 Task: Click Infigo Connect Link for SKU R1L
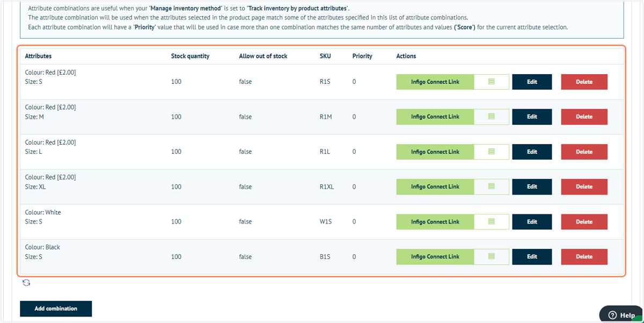point(435,152)
